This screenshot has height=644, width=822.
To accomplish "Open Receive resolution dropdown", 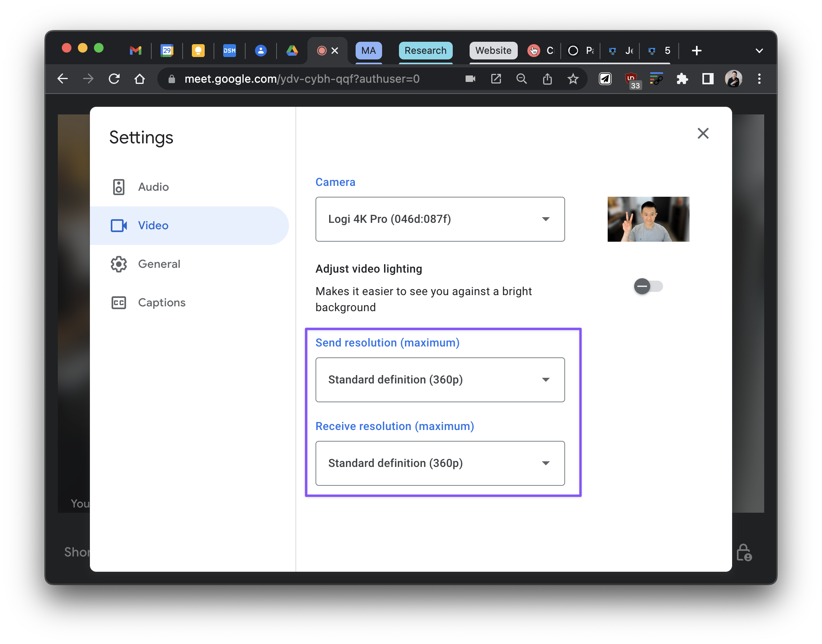I will (440, 463).
